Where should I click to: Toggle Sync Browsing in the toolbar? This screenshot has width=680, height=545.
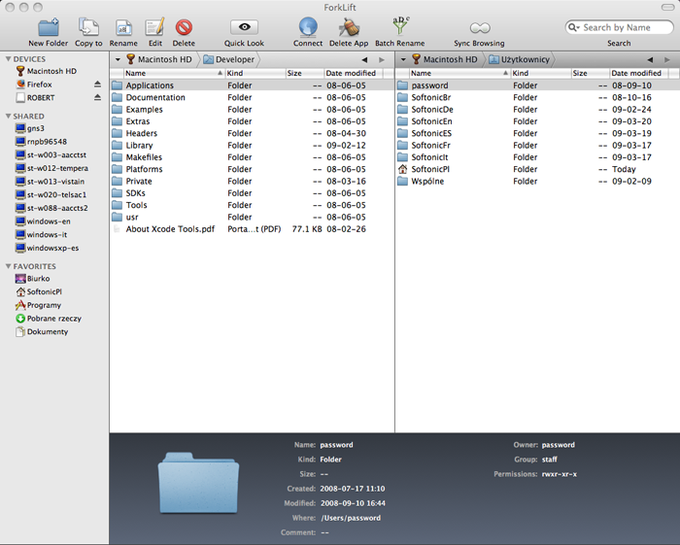(480, 28)
